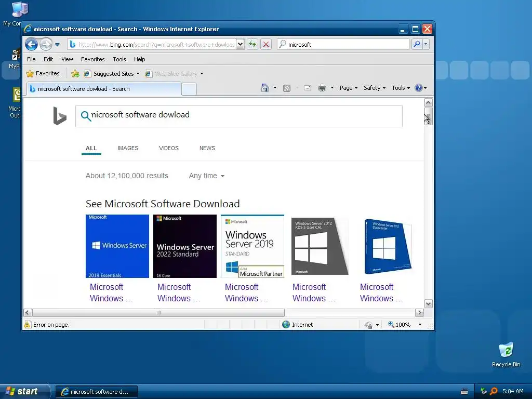Open Windows Server 2019 Essentials product image

pos(117,246)
